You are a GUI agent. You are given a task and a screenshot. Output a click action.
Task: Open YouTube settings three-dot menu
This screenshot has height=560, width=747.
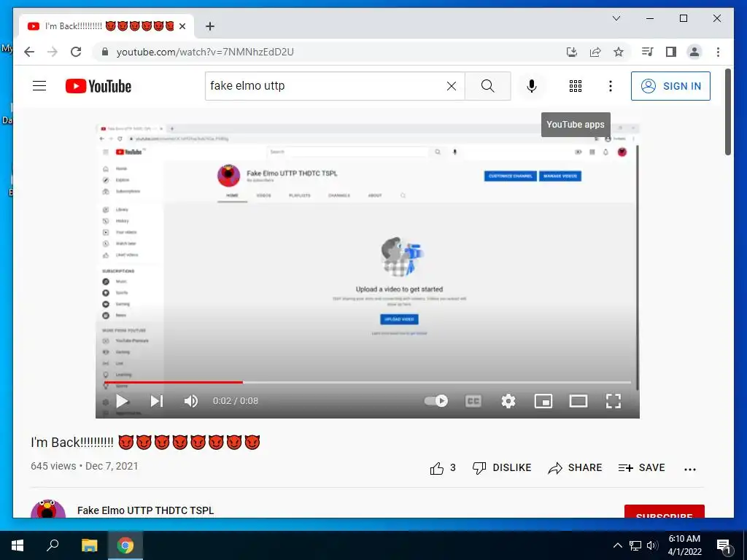click(611, 86)
